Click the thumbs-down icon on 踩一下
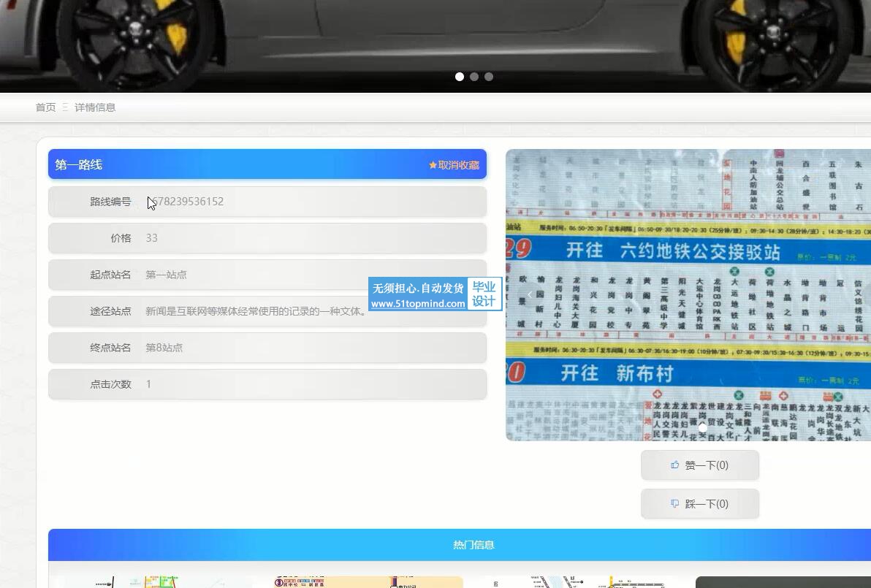Screen dimensions: 871x588 point(674,503)
